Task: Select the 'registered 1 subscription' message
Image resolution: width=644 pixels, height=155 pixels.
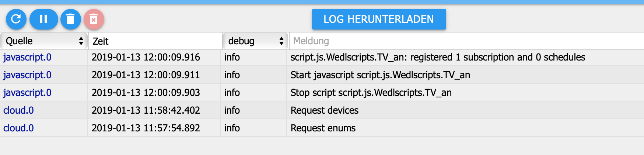Action: click(x=438, y=57)
